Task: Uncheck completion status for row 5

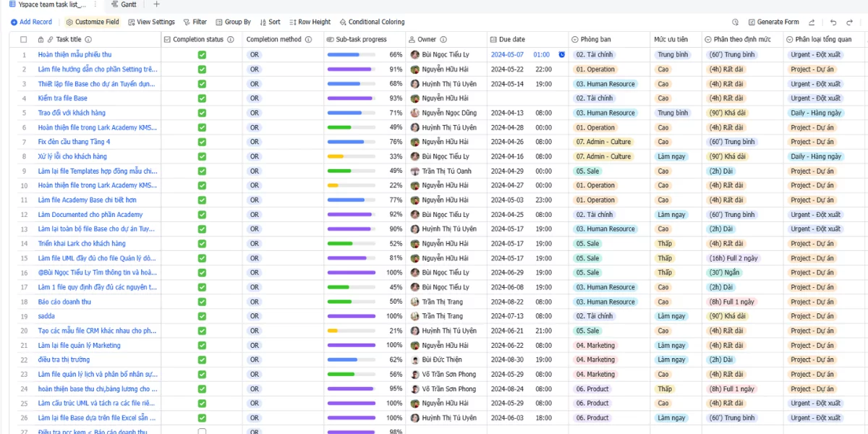Action: pos(202,113)
